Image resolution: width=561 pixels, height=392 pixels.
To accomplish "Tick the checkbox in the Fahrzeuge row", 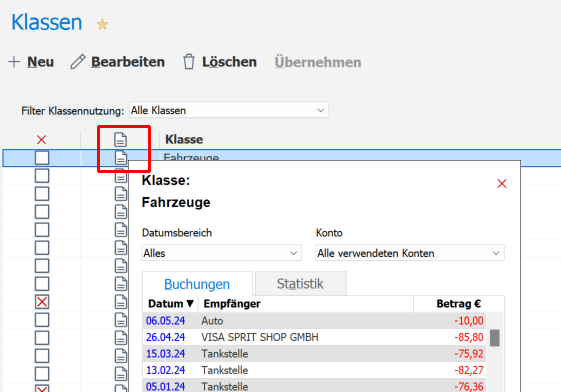I will pos(42,158).
